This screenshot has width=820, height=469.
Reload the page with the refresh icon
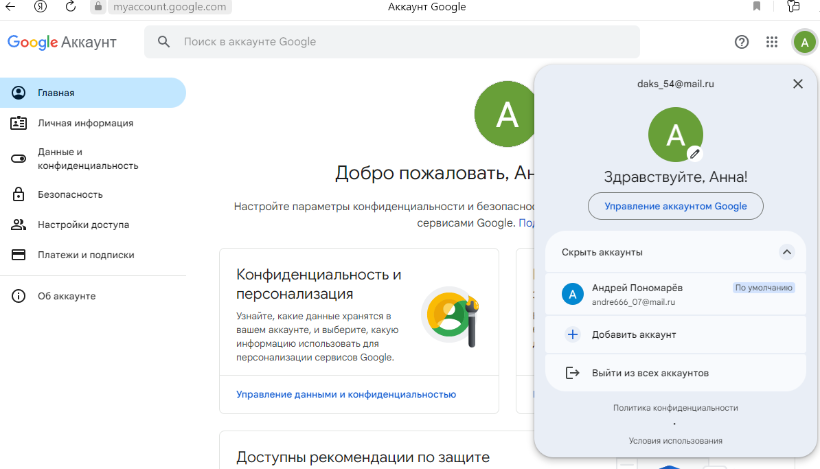(x=71, y=6)
